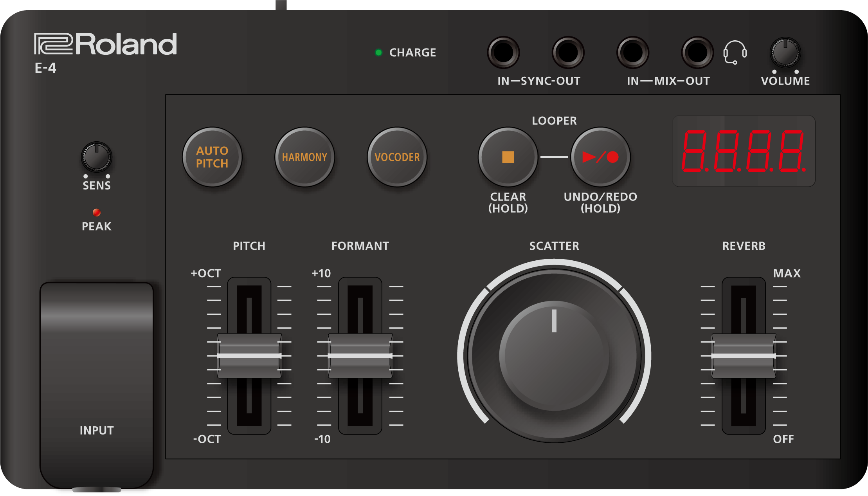Screen dimensions: 868x496
Task: Click the green CHARGE indicator LED
Action: [x=378, y=52]
